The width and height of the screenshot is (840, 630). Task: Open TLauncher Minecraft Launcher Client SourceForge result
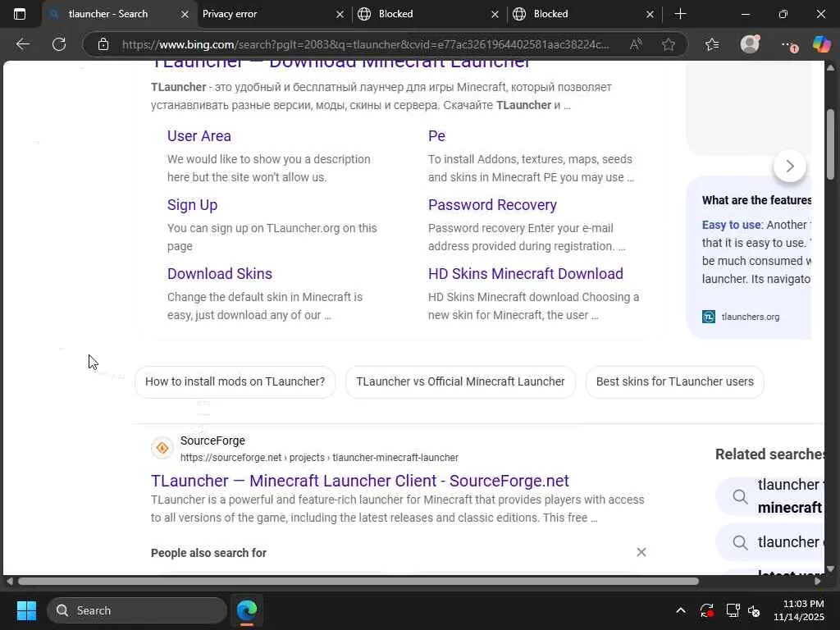pos(359,481)
